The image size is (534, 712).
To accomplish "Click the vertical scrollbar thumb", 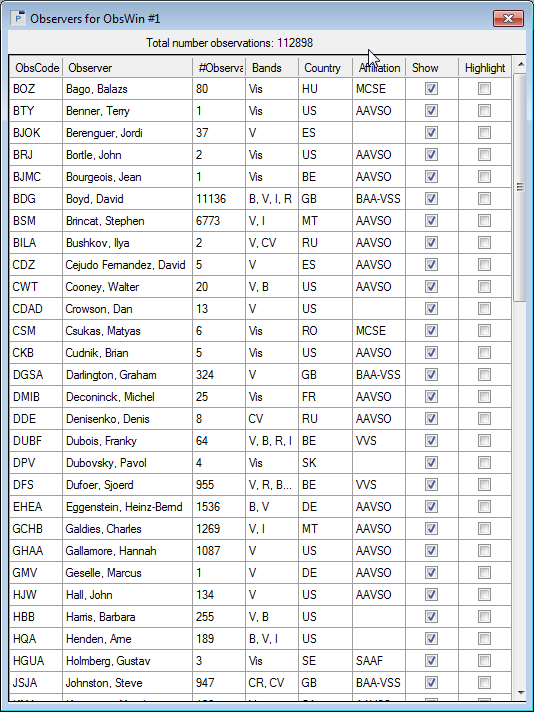I will click(x=520, y=187).
